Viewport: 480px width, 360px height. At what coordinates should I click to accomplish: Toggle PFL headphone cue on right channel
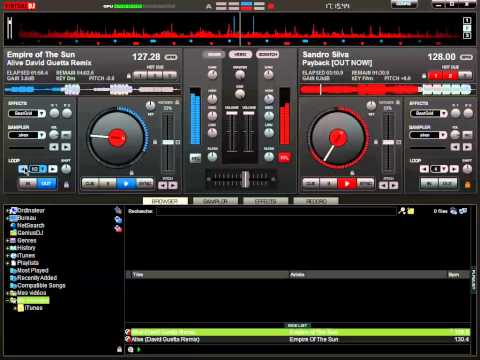[284, 158]
